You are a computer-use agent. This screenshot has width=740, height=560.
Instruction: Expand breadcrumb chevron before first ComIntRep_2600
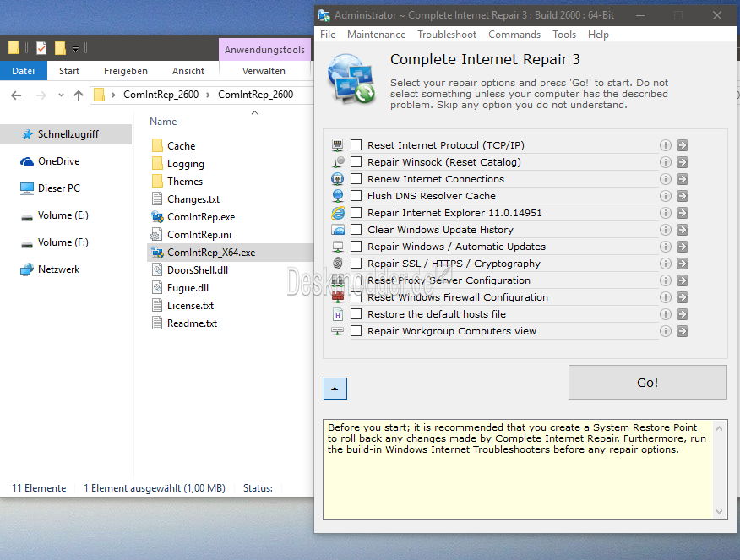point(113,95)
